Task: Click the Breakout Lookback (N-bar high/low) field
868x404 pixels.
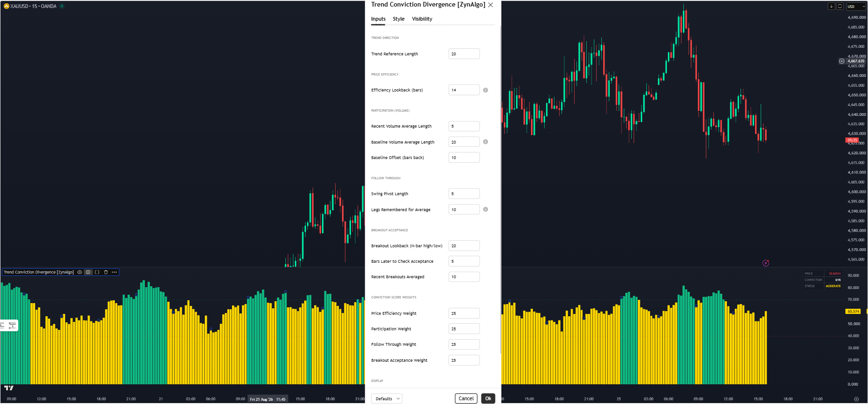Action: pos(464,246)
